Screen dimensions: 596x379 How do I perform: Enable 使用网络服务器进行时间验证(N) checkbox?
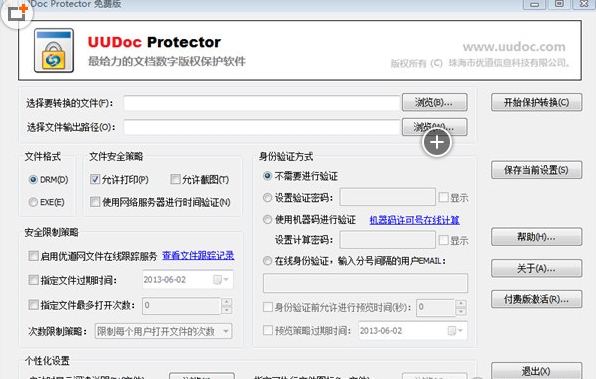pos(95,201)
